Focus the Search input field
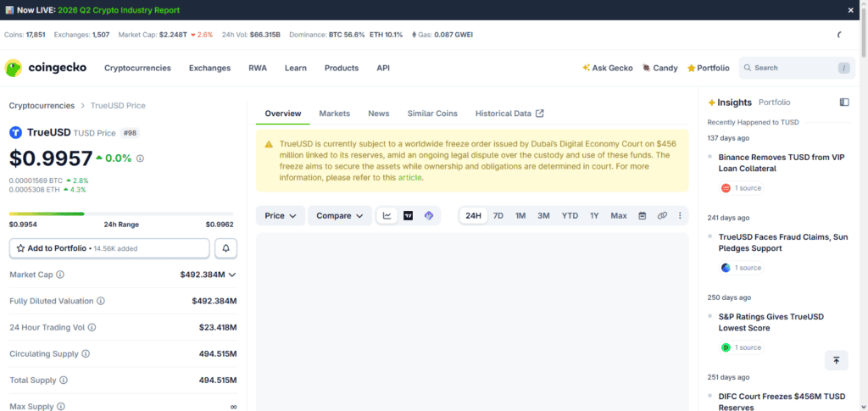Screen dimensions: 868x411 (797, 68)
